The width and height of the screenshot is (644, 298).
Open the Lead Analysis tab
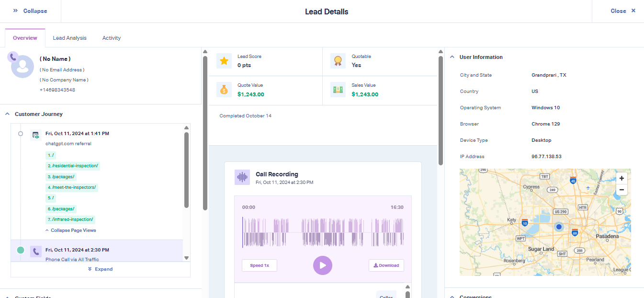pos(70,38)
